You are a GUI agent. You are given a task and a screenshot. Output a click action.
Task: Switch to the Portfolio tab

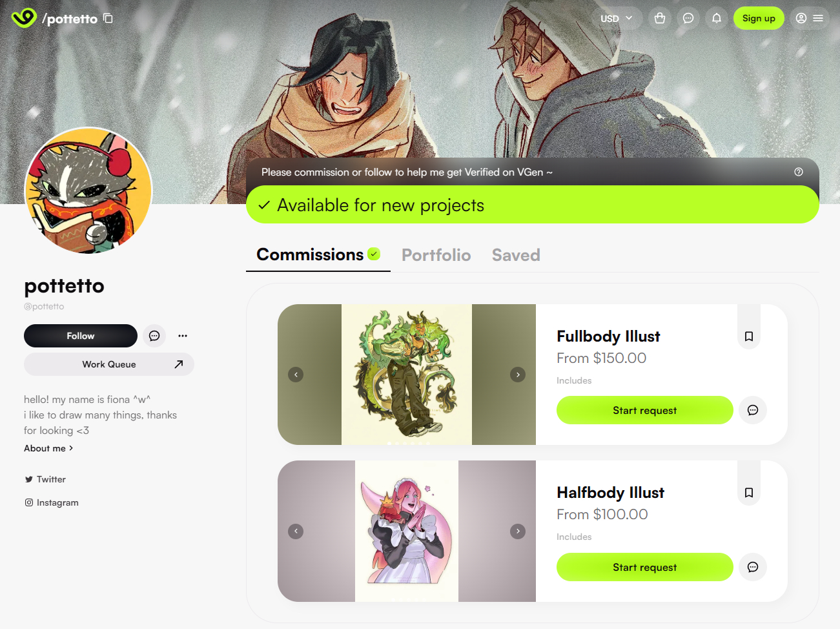pos(436,255)
